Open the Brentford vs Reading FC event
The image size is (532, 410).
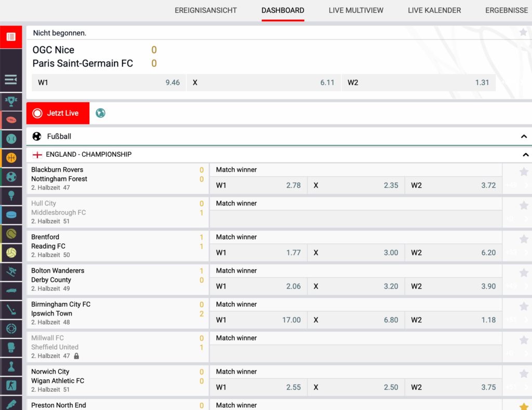click(117, 246)
